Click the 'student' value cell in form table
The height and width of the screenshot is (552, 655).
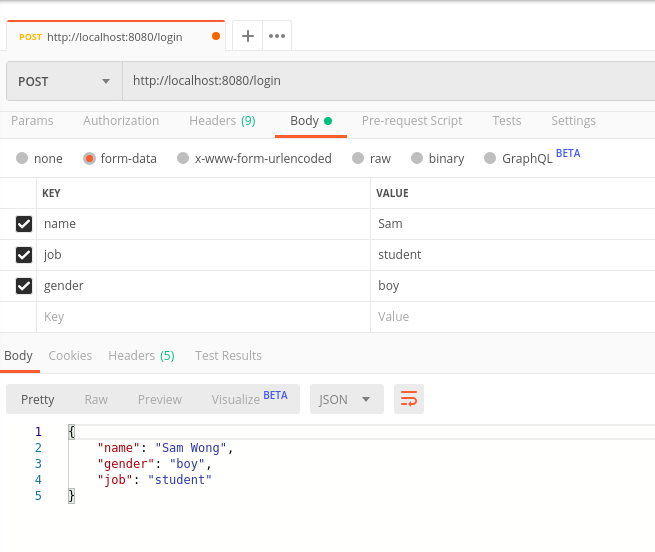(513, 255)
